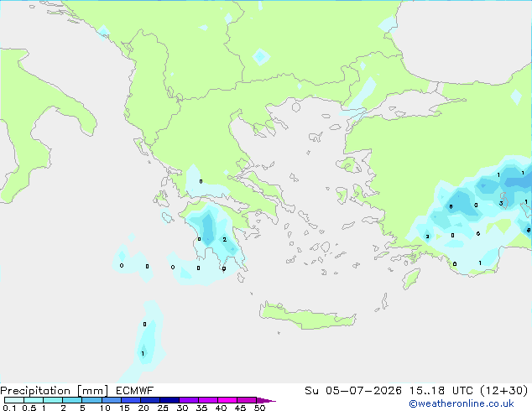Click the '2' value over the Peloponnese
This screenshot has height=411, width=532.
225,239
